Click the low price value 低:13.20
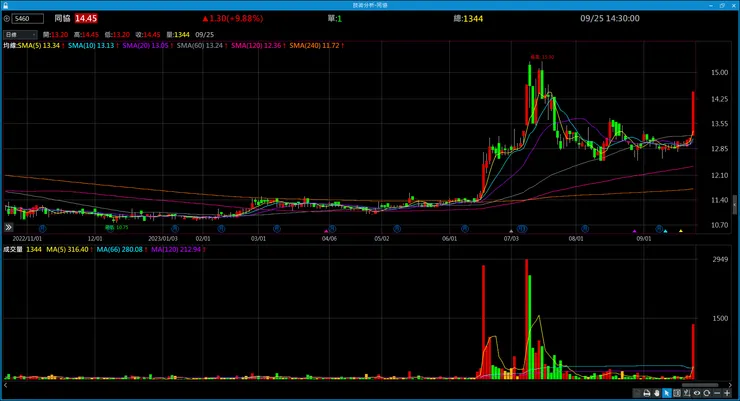 (x=117, y=34)
